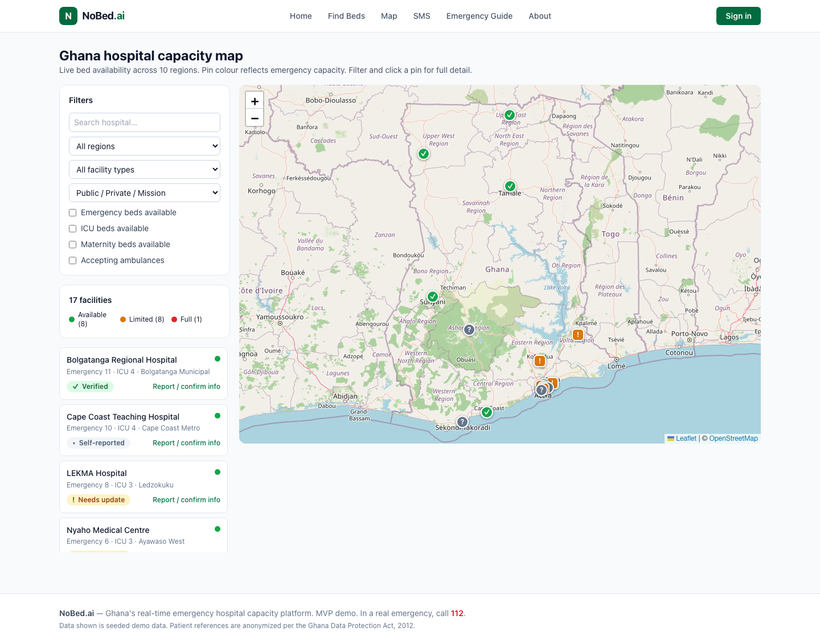Image resolution: width=820 pixels, height=644 pixels.
Task: Click the NoBed.ai brand name in header
Action: pyautogui.click(x=104, y=16)
